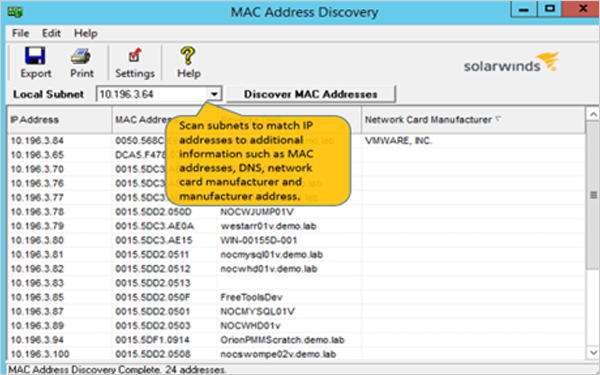Viewport: 600px width, 375px height.
Task: Click the yellow question mark Help icon
Action: pos(188,56)
